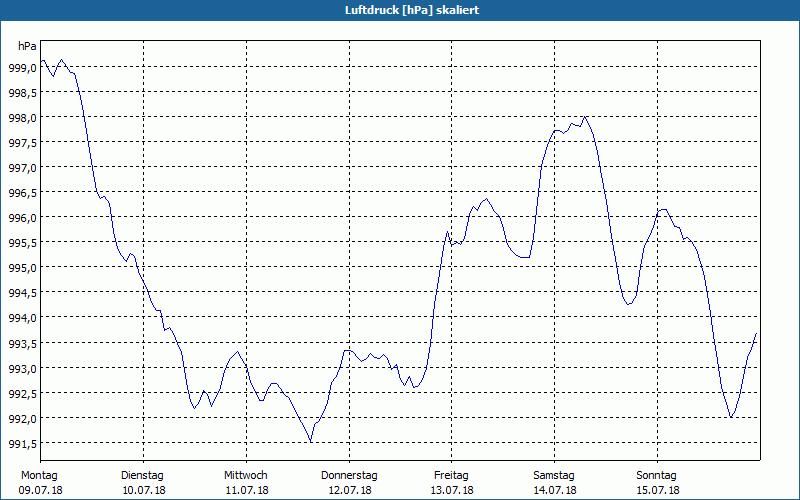
Task: Click the 'Luftdruck [hPa] skaliert' chart title
Action: point(412,10)
